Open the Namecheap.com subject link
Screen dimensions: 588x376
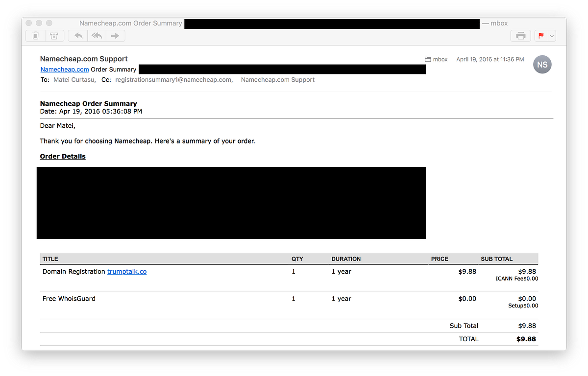pyautogui.click(x=65, y=70)
